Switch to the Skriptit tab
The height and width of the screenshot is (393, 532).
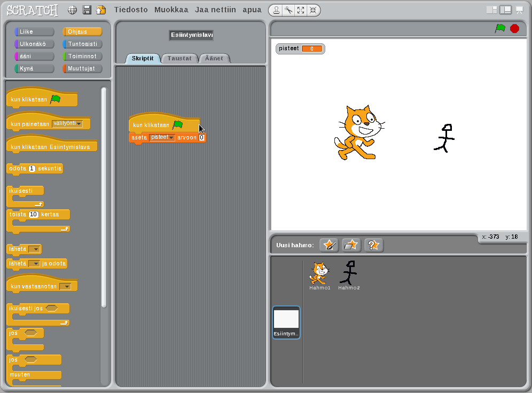pos(143,58)
